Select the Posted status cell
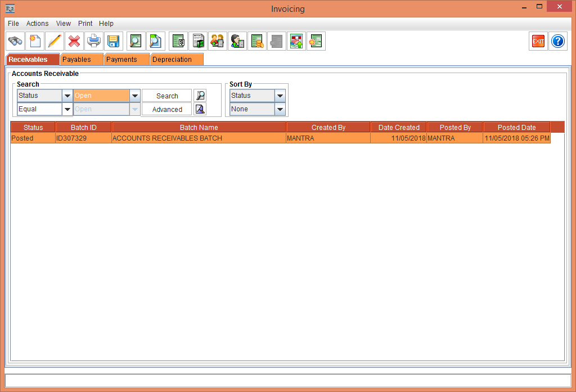Screen dimensions: 576x392 point(33,138)
